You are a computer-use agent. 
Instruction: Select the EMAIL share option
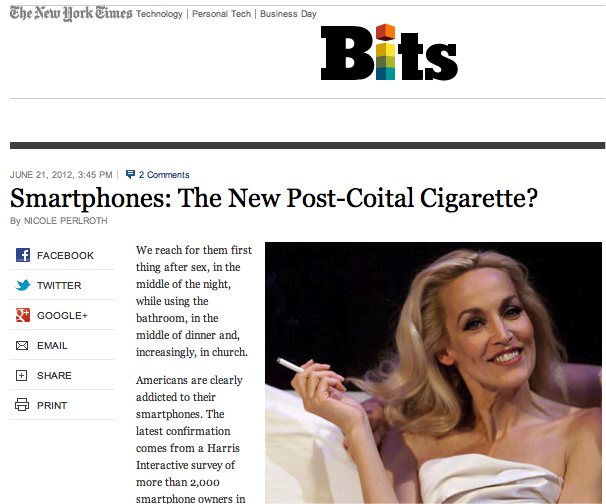52,346
